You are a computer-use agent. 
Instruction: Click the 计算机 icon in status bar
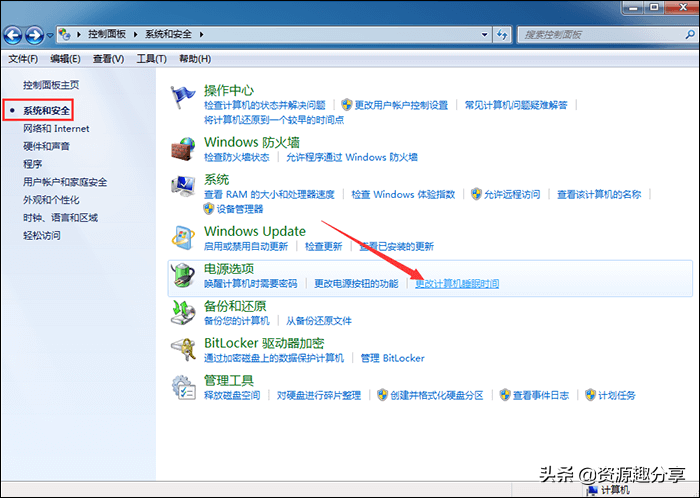point(592,490)
